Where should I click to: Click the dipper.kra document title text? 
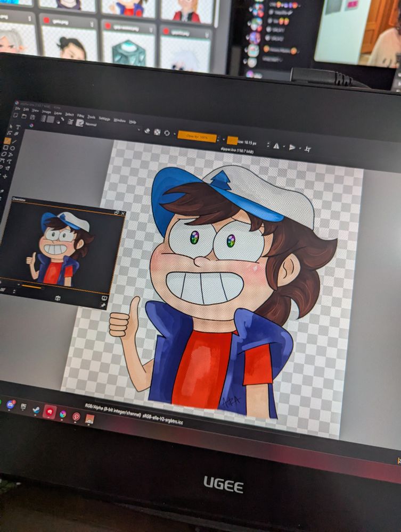pos(236,149)
